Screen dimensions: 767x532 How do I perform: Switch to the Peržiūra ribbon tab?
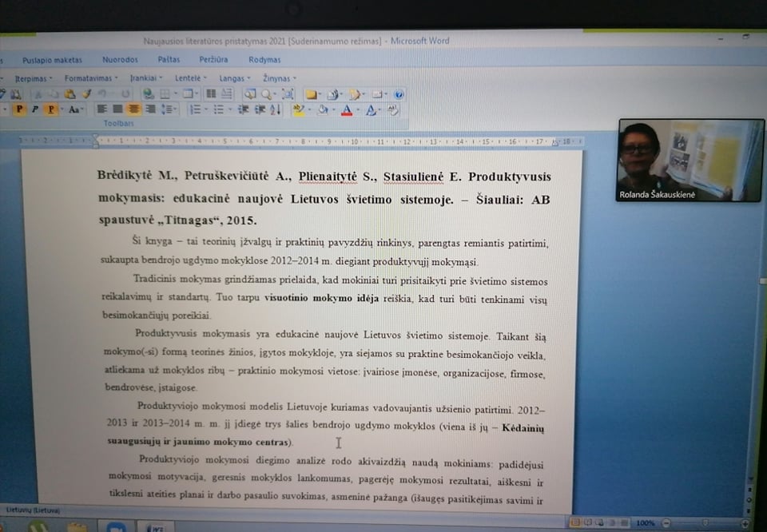coord(213,60)
